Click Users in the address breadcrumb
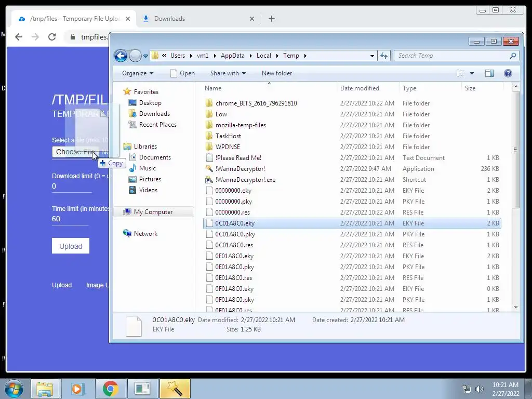532x399 pixels. click(178, 56)
